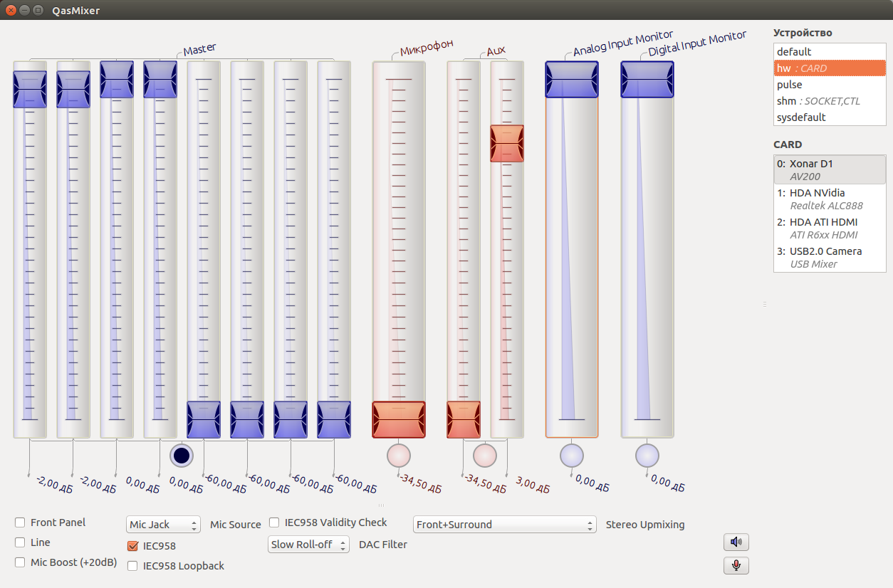The width and height of the screenshot is (893, 588).
Task: Toggle Digital Input Monitor round switch
Action: [x=647, y=455]
